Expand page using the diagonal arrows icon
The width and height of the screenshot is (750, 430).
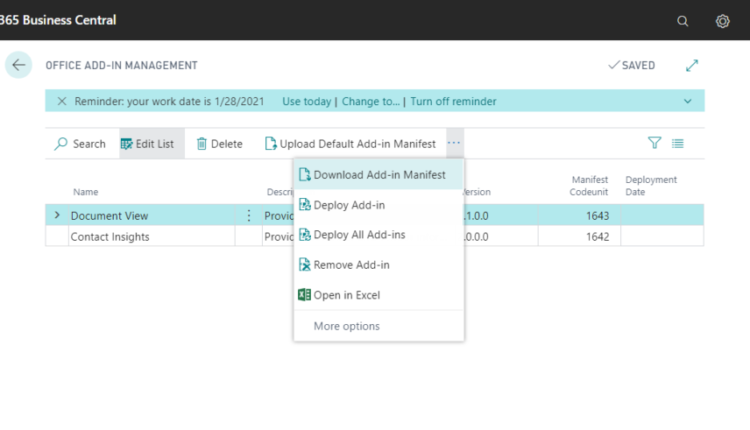click(x=692, y=65)
